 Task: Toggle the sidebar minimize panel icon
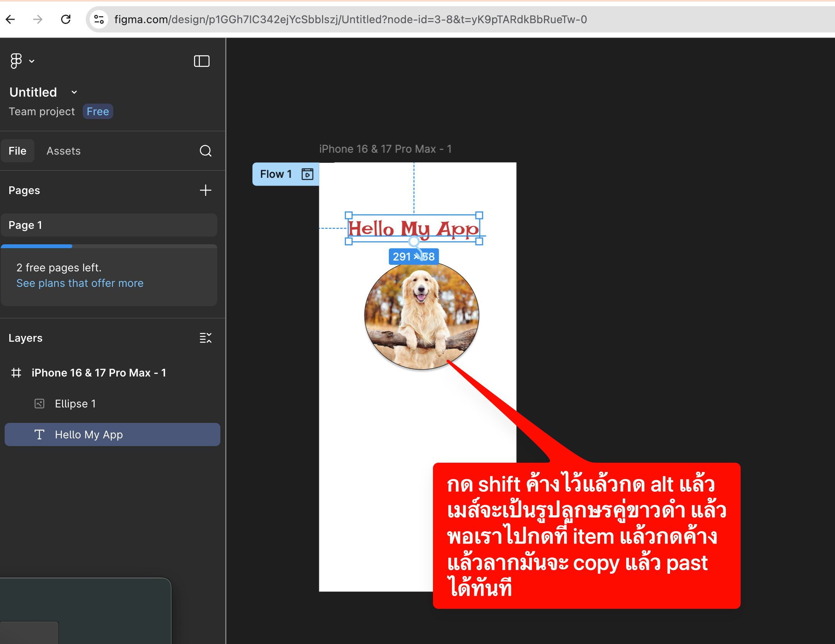coord(201,61)
